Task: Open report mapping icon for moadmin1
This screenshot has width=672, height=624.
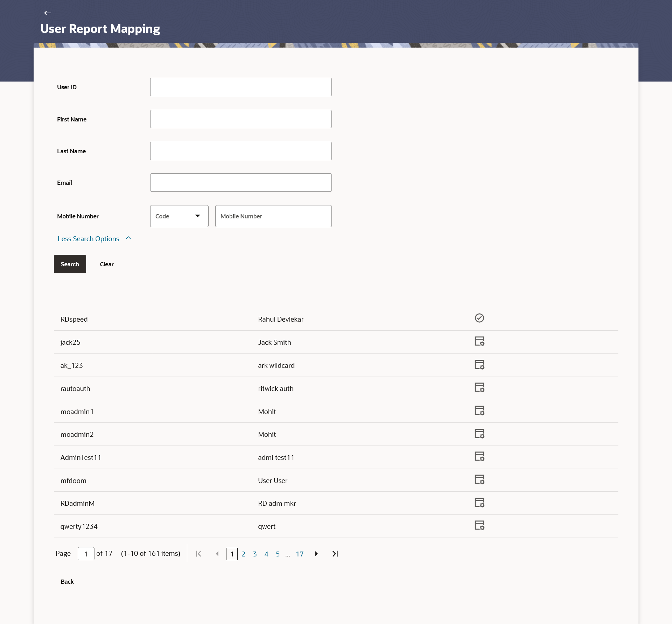Action: 479,411
